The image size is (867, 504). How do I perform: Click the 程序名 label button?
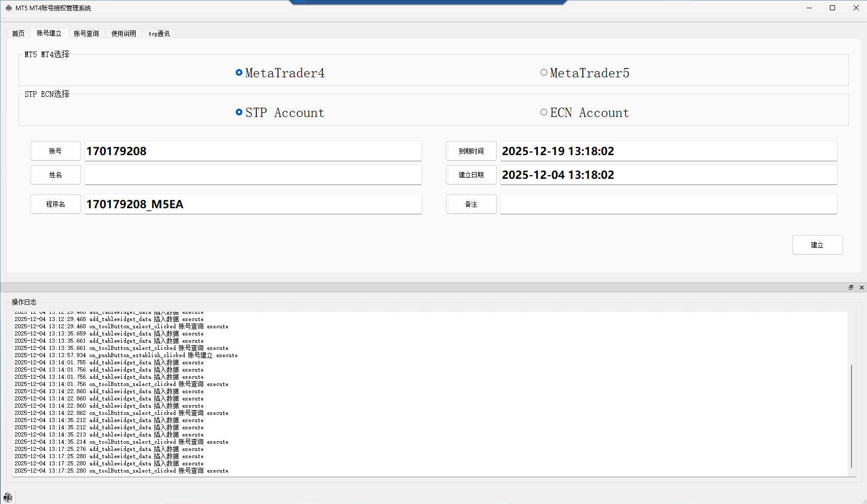point(56,204)
